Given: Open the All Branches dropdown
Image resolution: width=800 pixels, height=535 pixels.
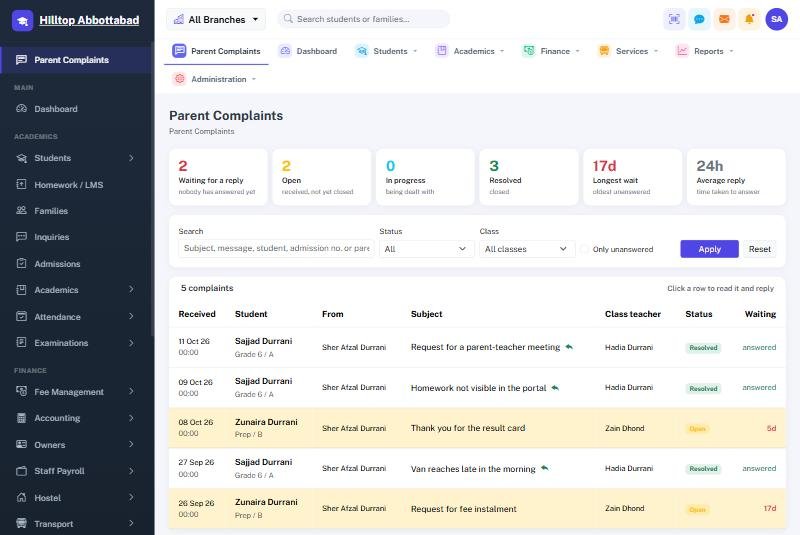Looking at the screenshot, I should pyautogui.click(x=216, y=19).
